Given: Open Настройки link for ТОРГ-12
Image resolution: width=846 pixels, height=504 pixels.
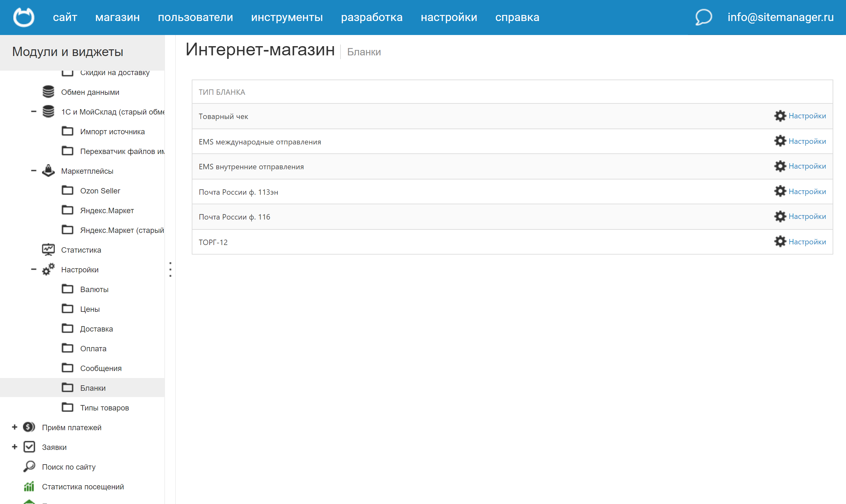Looking at the screenshot, I should pyautogui.click(x=807, y=242).
